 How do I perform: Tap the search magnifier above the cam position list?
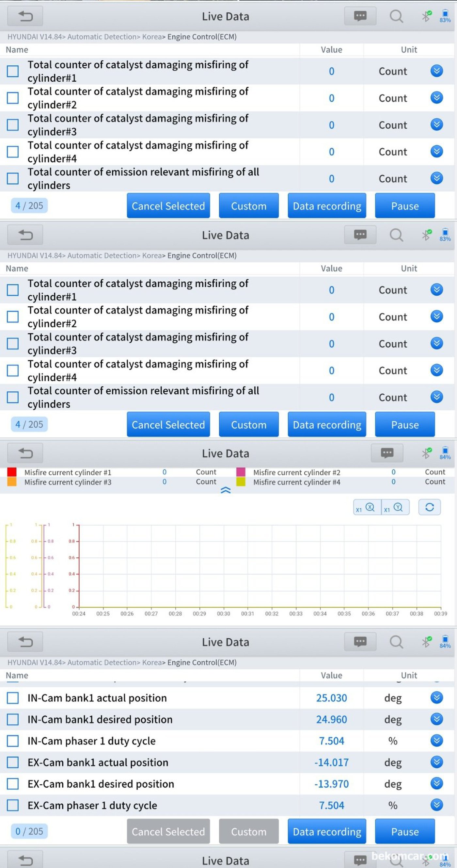[396, 642]
